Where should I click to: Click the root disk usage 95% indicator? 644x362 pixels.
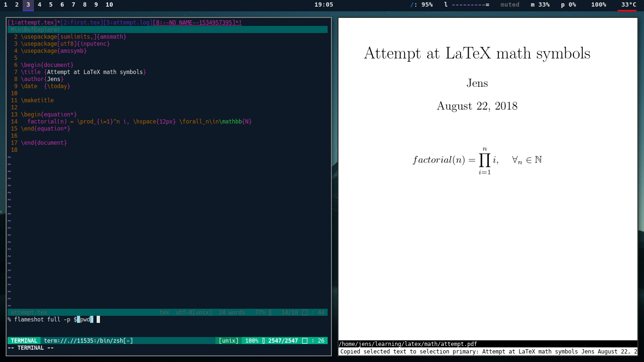(x=421, y=5)
